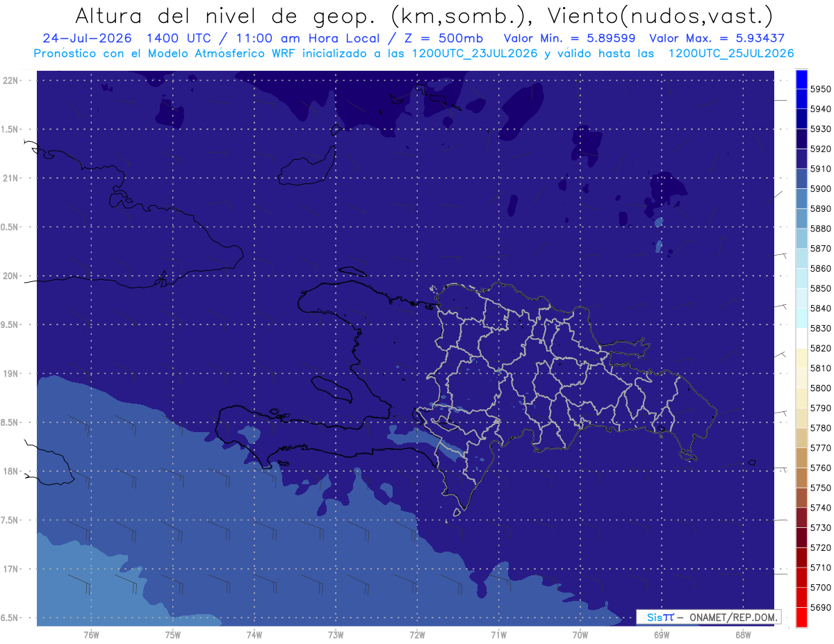Click the '21N' latitude label
Screen dimensions: 834x644
coord(10,178)
